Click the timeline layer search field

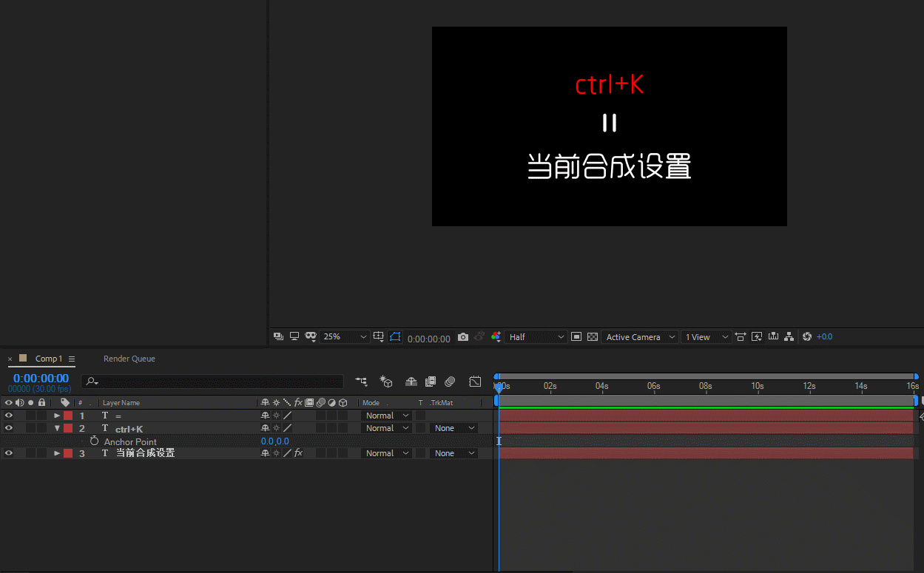click(x=212, y=382)
